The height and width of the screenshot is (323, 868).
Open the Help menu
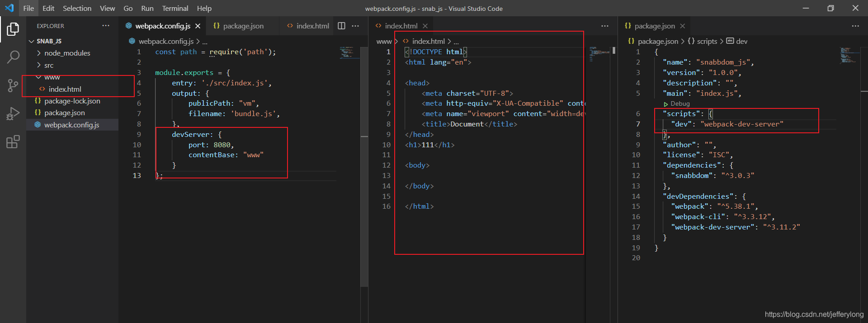(204, 8)
